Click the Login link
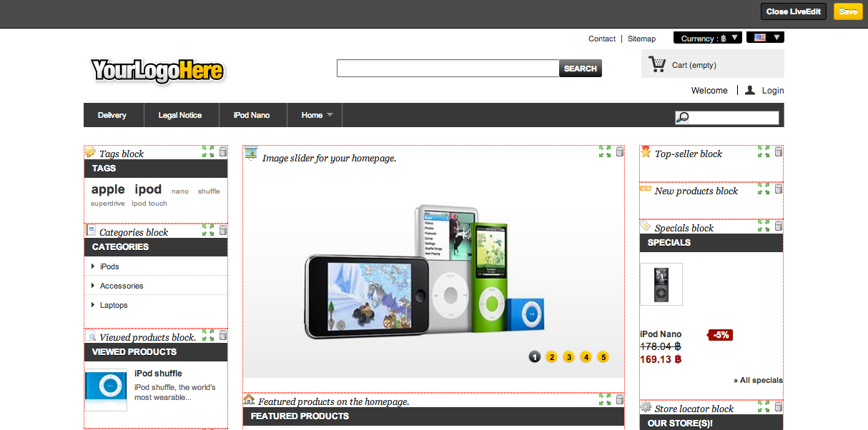Viewport: 868px width, 430px height. coord(773,90)
